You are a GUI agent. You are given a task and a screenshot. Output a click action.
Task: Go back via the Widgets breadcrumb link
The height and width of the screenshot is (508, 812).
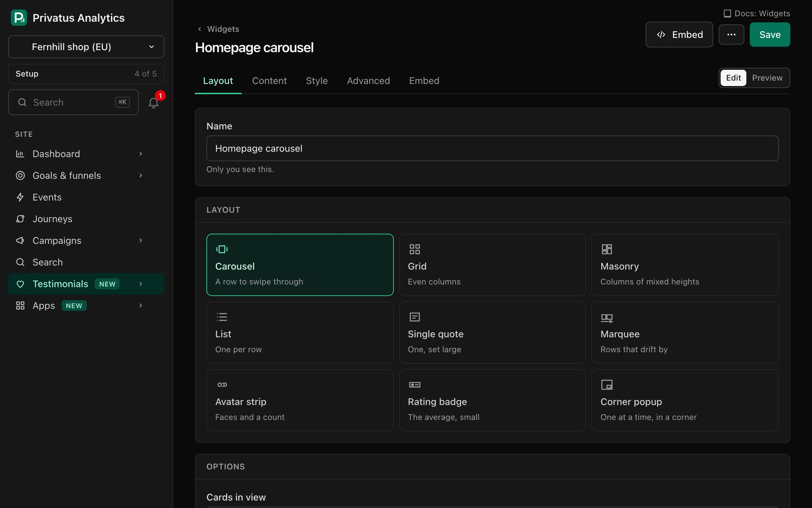223,29
